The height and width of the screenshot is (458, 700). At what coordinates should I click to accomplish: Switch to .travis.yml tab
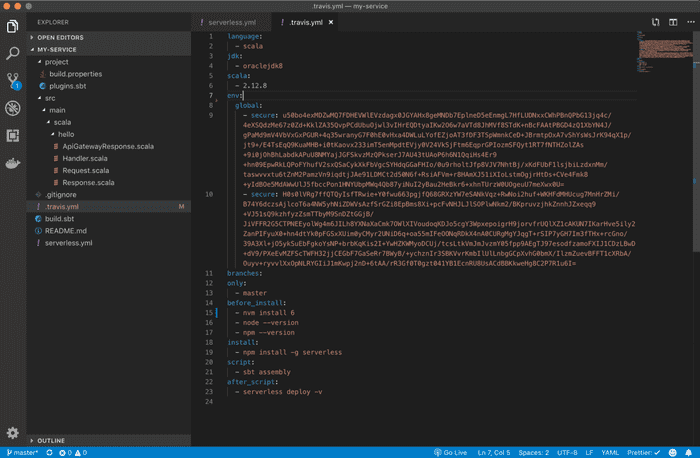(x=305, y=22)
